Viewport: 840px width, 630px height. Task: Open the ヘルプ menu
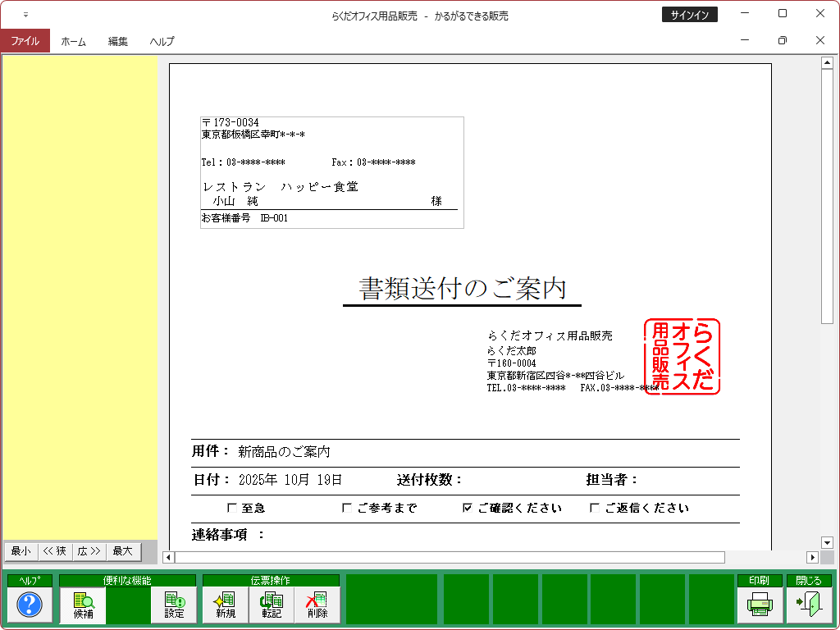coord(162,41)
